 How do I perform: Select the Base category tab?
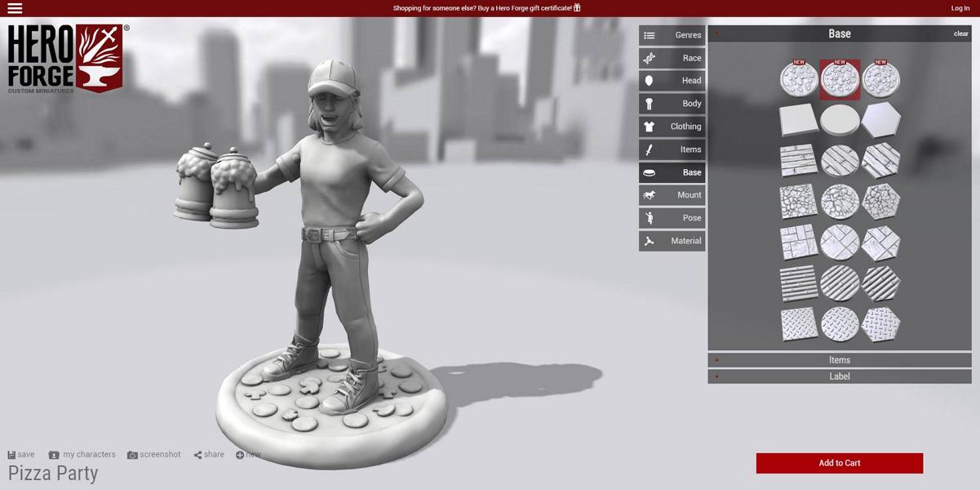coord(672,172)
